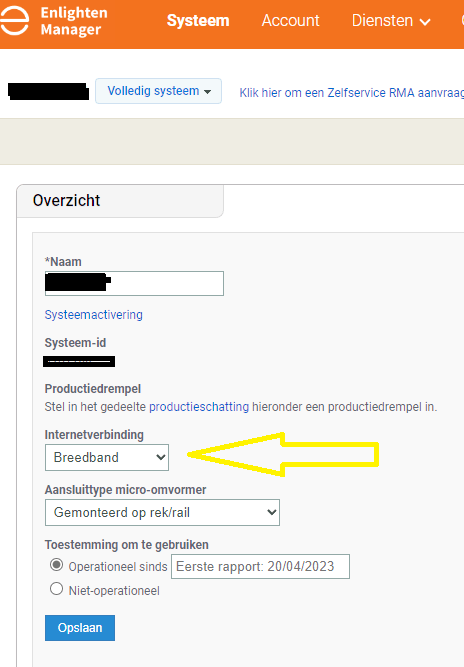This screenshot has width=464, height=667.
Task: Click the productieschatting link
Action: click(199, 407)
